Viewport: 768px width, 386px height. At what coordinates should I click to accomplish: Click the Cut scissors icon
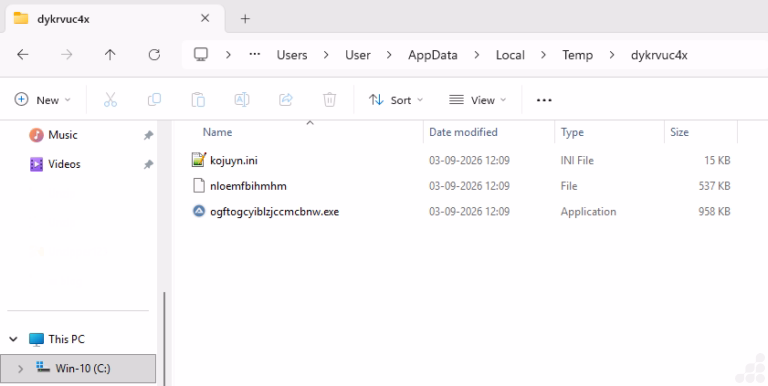(111, 100)
